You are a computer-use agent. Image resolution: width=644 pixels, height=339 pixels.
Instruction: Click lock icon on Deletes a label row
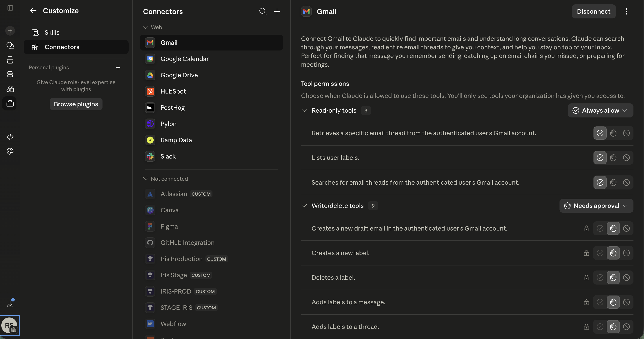tap(586, 278)
